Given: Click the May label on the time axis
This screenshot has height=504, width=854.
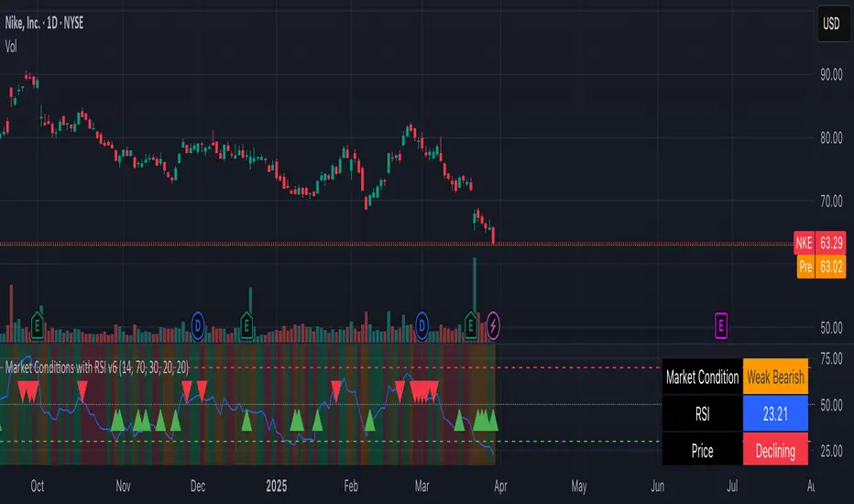Looking at the screenshot, I should point(578,486).
